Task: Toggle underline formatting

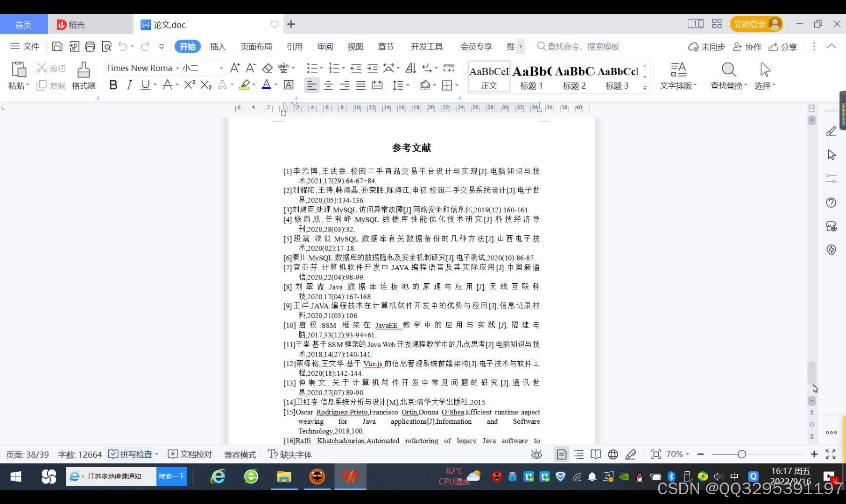Action: [x=145, y=84]
